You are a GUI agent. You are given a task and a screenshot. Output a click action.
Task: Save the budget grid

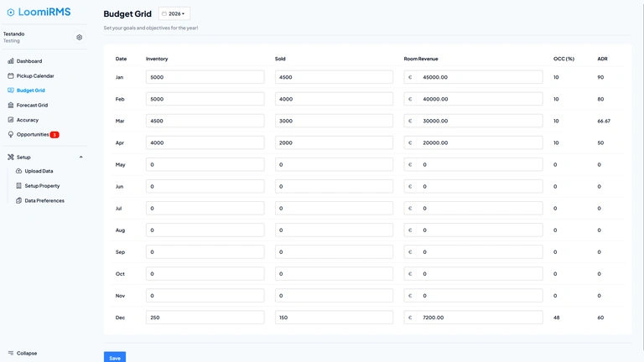115,358
